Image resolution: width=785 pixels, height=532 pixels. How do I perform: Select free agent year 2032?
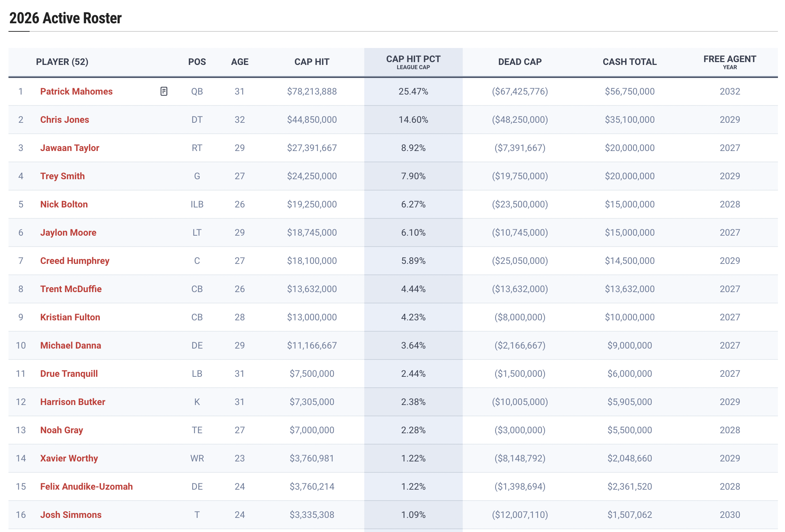click(x=730, y=91)
